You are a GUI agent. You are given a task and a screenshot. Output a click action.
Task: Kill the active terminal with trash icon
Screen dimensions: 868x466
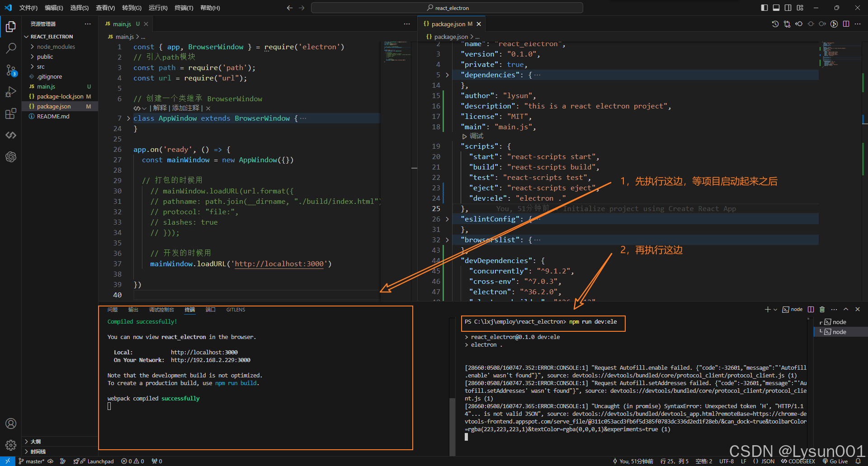pos(822,310)
